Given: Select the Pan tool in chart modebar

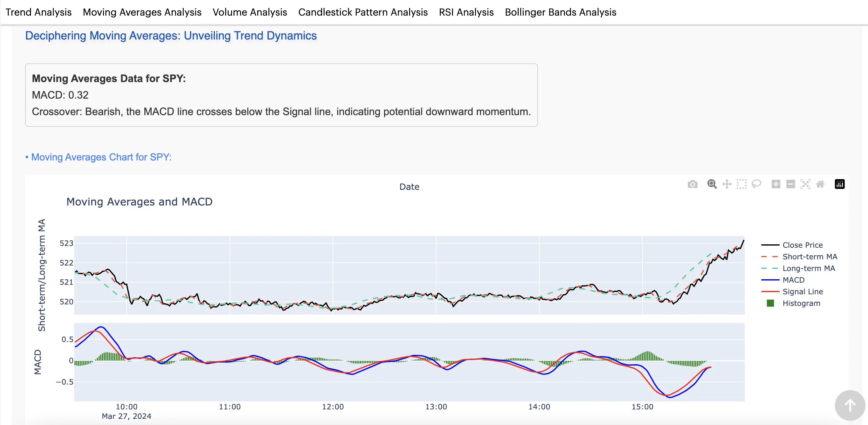Looking at the screenshot, I should pos(727,184).
